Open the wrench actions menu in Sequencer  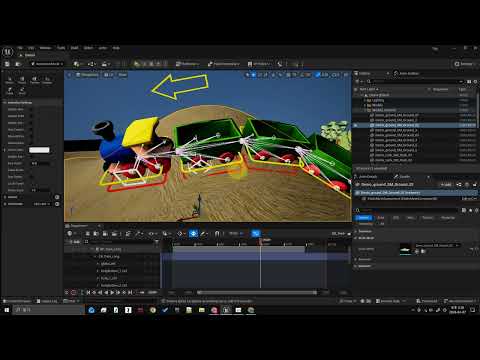pos(138,234)
